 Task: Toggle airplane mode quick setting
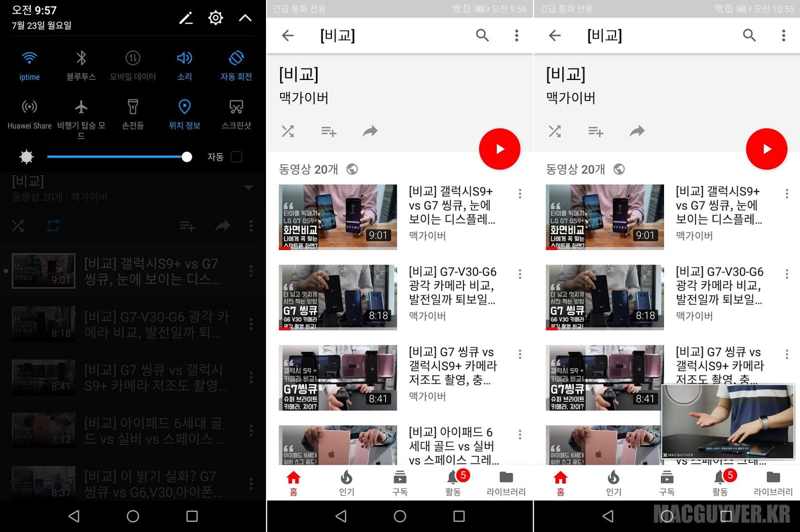(x=81, y=119)
